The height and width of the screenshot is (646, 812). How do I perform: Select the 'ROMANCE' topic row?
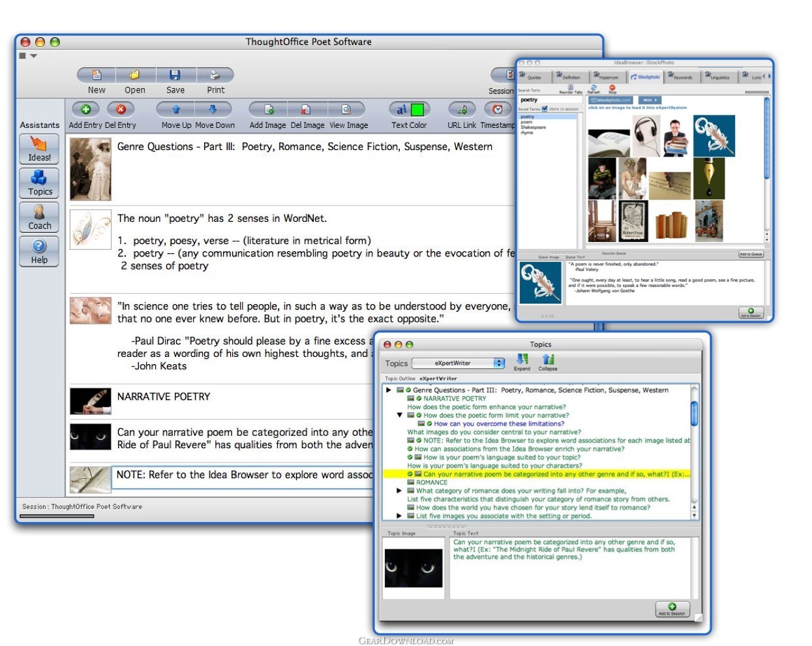(x=432, y=482)
